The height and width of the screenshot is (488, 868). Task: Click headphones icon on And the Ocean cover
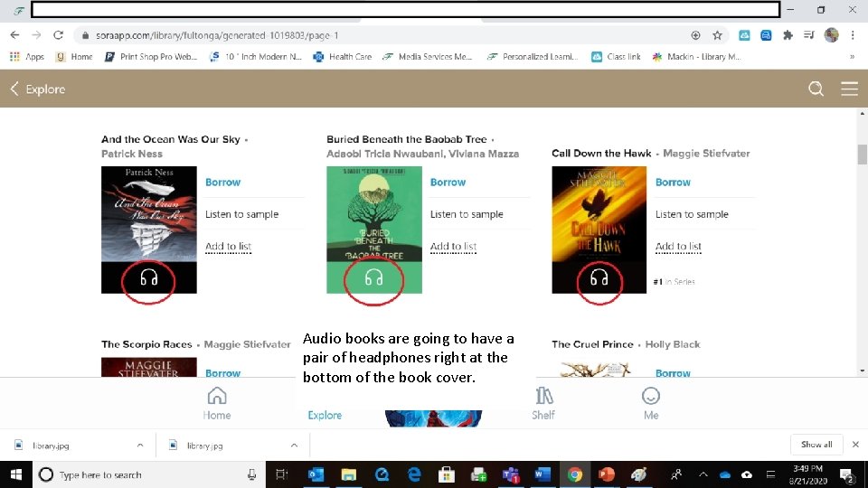[x=149, y=277]
